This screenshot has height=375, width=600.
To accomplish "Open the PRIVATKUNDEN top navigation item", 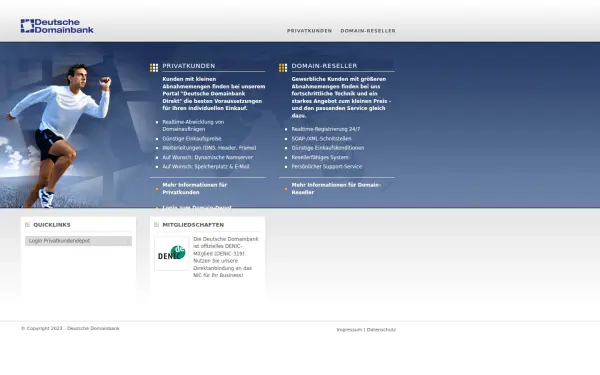I will pos(310,31).
